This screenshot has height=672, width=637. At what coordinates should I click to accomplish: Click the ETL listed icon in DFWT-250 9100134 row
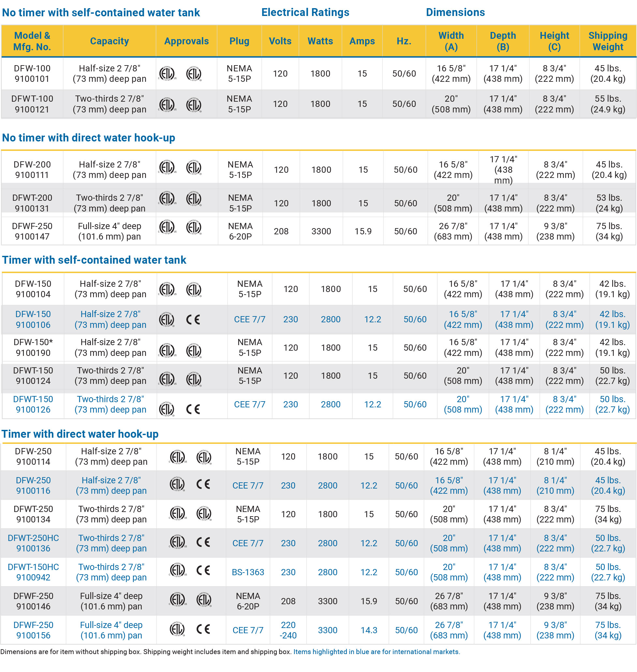point(177,514)
